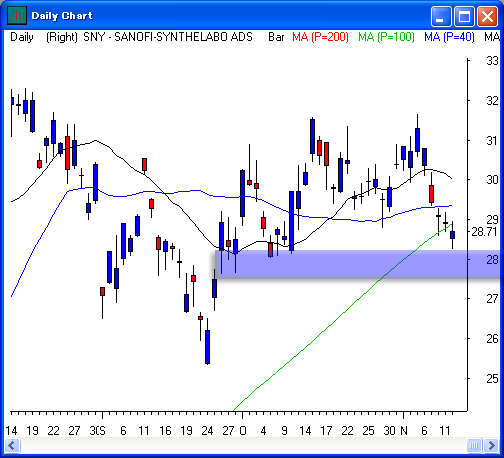This screenshot has height=458, width=504.
Task: Click the Bar chart type label
Action: pyautogui.click(x=276, y=37)
